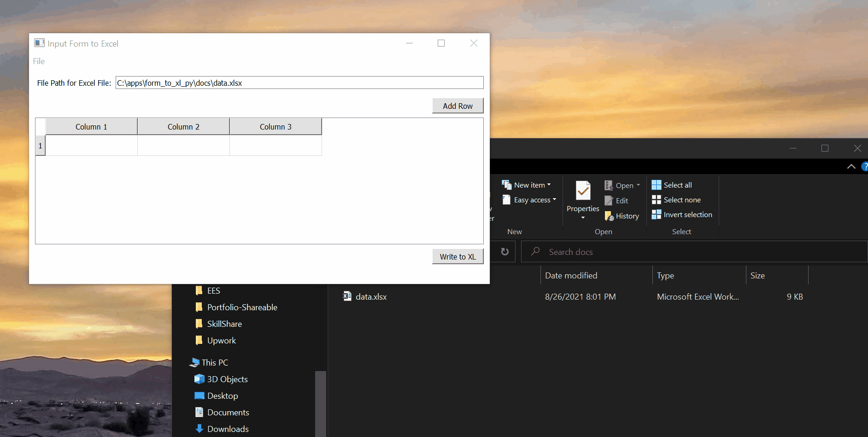This screenshot has height=437, width=868.
Task: Collapse the ribbon with the chevron
Action: (850, 166)
